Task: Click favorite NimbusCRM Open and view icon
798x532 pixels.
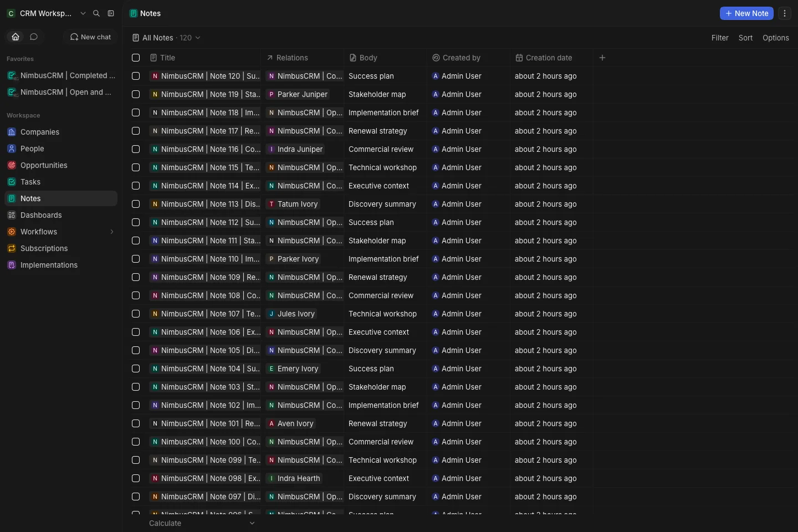Action: click(x=12, y=93)
